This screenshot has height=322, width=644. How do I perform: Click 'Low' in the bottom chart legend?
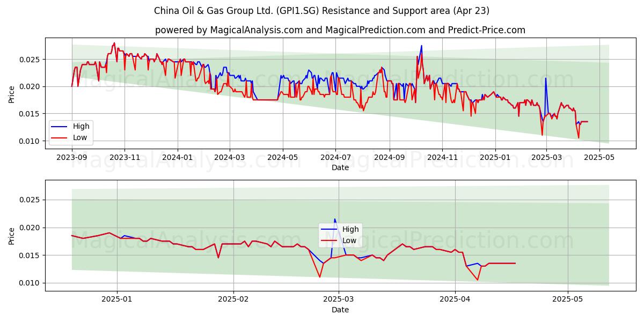(350, 240)
